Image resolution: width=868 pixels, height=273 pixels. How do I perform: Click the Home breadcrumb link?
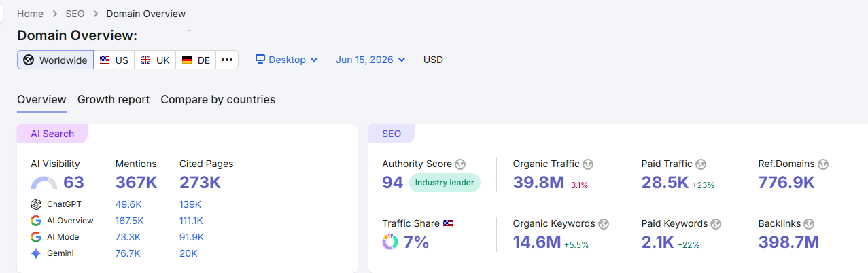30,14
